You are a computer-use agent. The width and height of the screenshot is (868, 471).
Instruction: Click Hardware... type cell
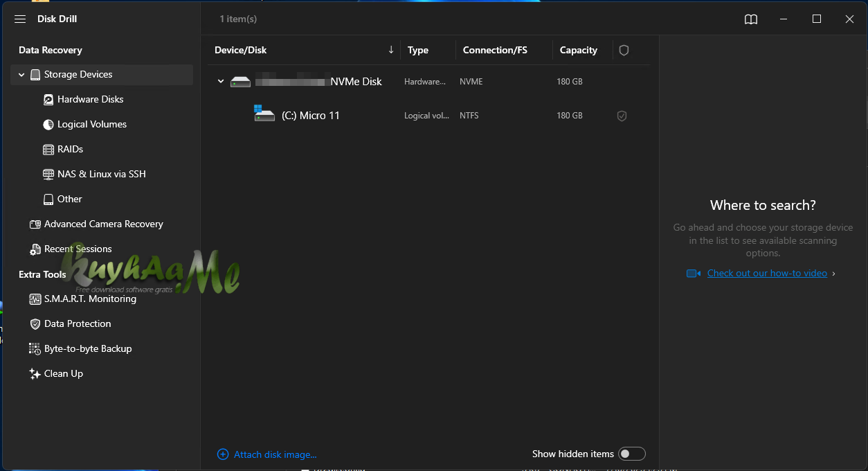coord(425,82)
